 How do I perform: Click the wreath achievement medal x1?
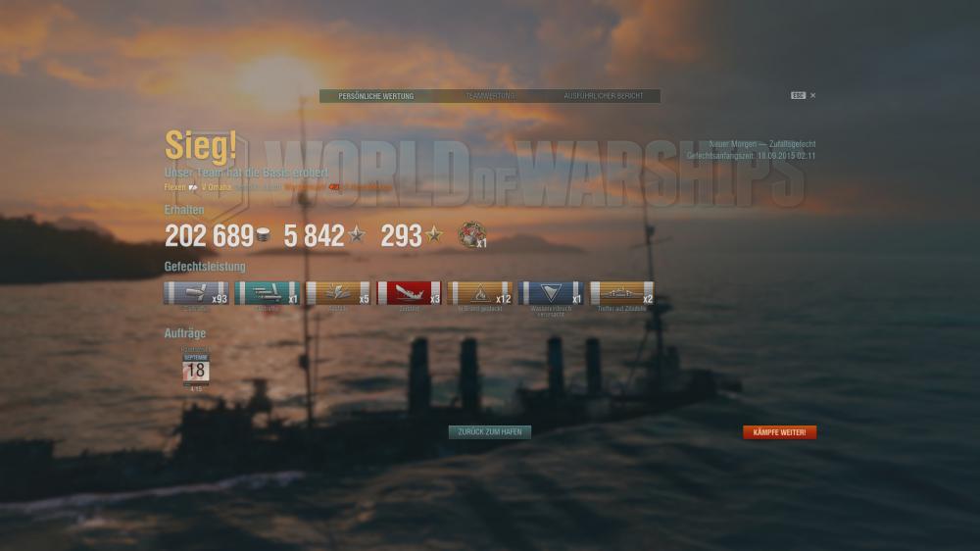point(472,234)
